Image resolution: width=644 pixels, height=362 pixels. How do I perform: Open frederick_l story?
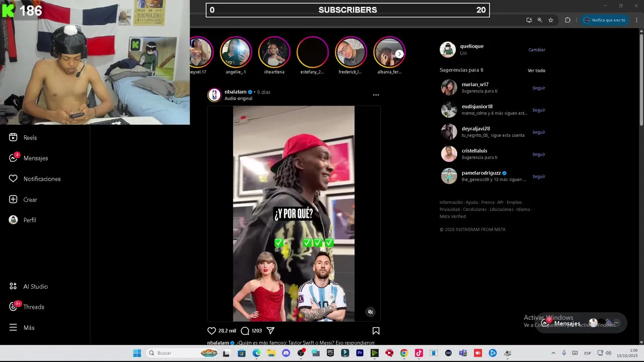351,52
